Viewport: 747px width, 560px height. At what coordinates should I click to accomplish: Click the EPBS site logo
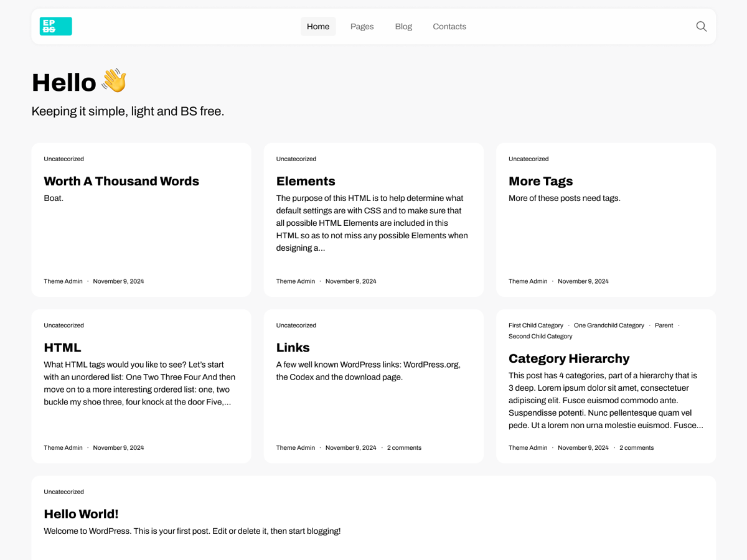55,26
